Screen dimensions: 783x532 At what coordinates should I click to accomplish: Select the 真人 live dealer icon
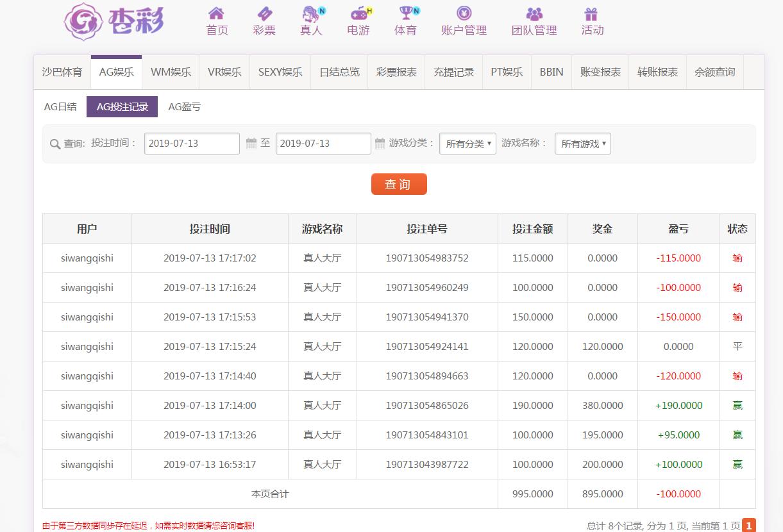[x=311, y=13]
